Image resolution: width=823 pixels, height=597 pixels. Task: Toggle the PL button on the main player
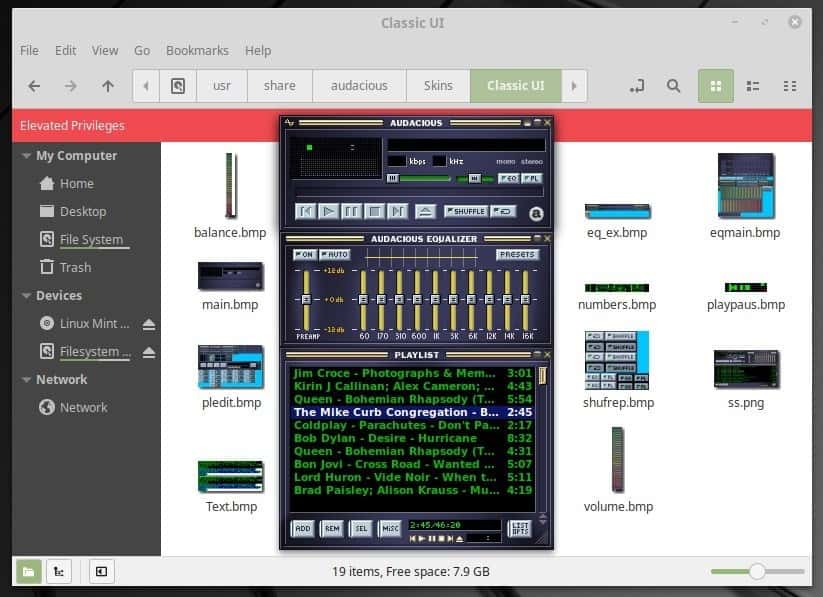531,177
